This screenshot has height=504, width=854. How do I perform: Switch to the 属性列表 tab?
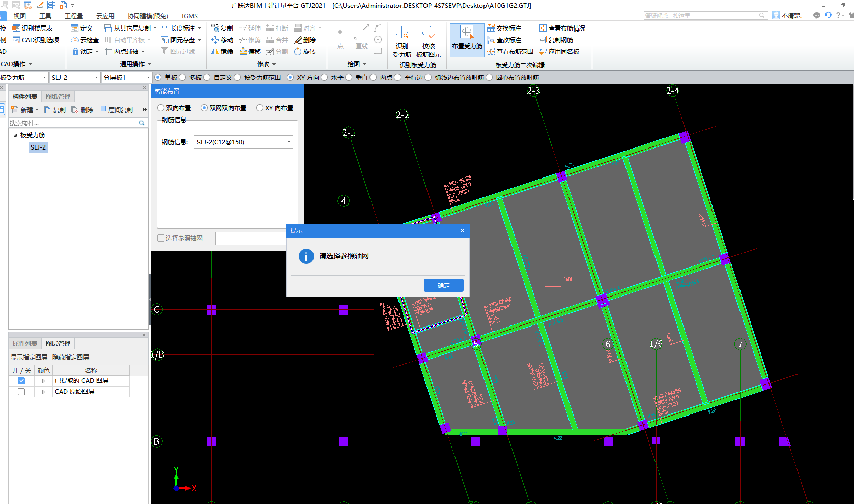pos(25,343)
